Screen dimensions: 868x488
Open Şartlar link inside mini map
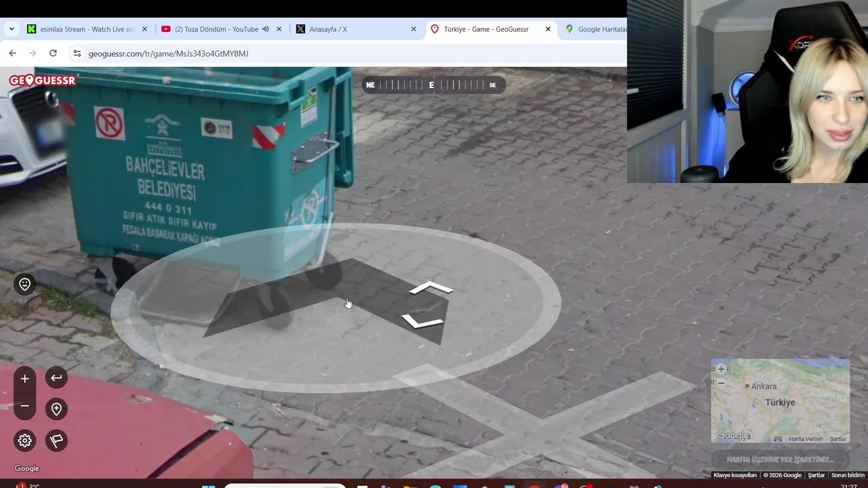click(838, 439)
